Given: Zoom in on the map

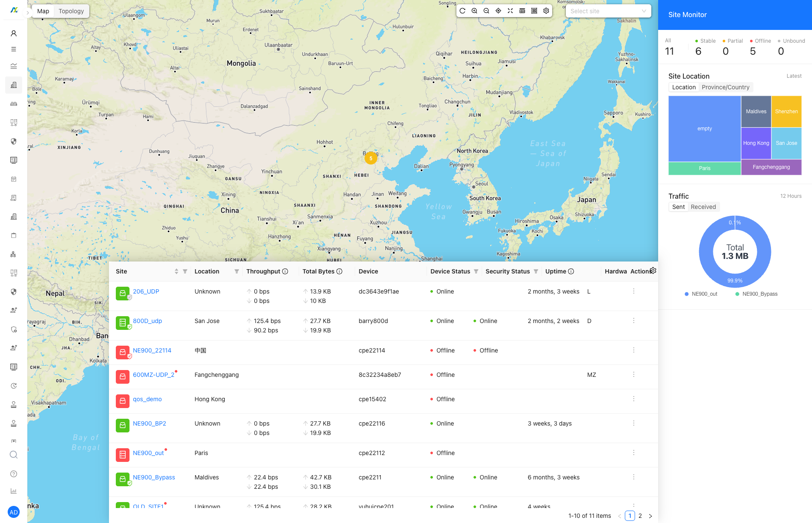Looking at the screenshot, I should (474, 11).
